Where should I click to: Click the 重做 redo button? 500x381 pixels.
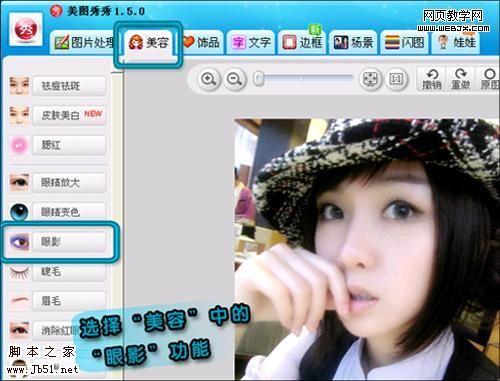(460, 79)
